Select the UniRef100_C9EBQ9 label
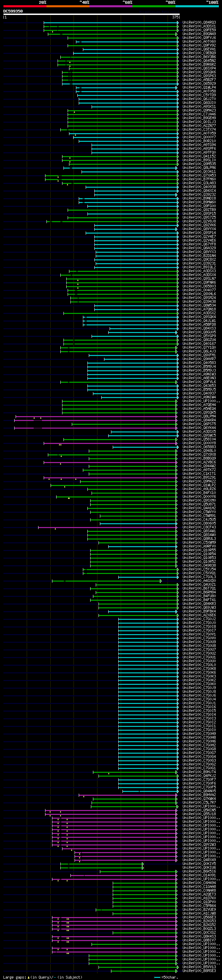The image size is (222, 980). (x=199, y=53)
